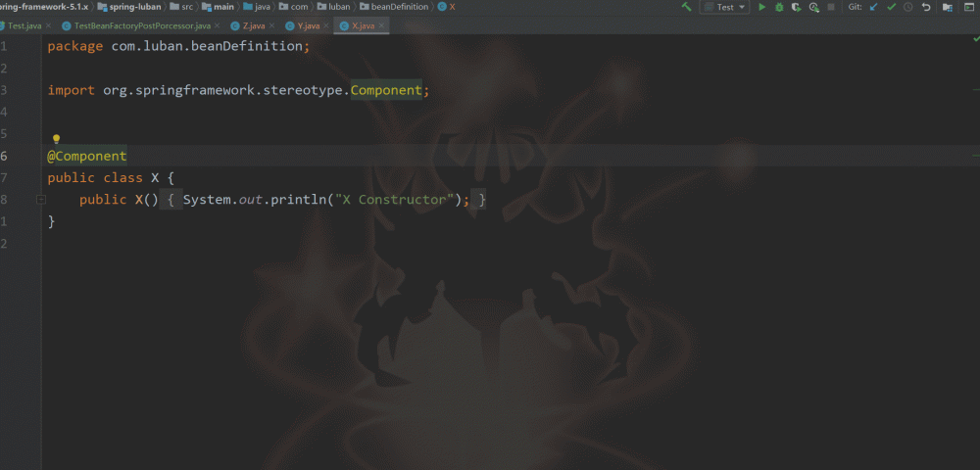Image resolution: width=980 pixels, height=470 pixels.
Task: Click src breadcrumb folder
Action: pos(182,7)
